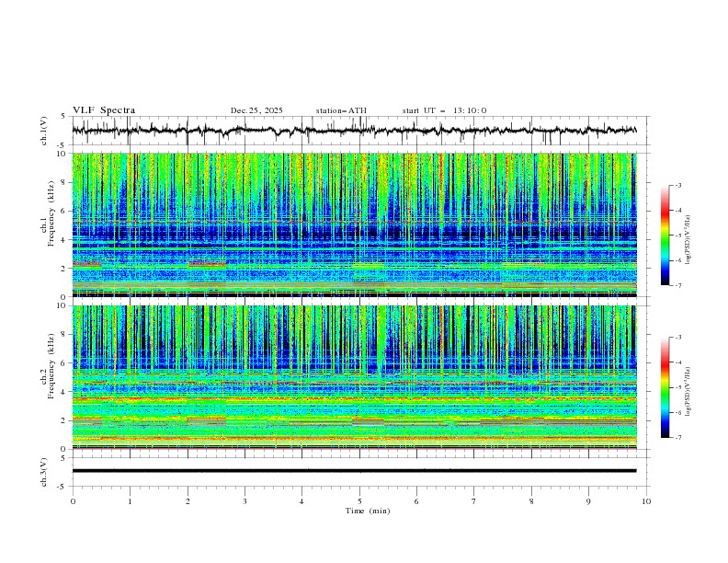Screen dimensions: 728x563
Task: Click the ch.2 spectrogram color scale bar
Action: point(665,387)
